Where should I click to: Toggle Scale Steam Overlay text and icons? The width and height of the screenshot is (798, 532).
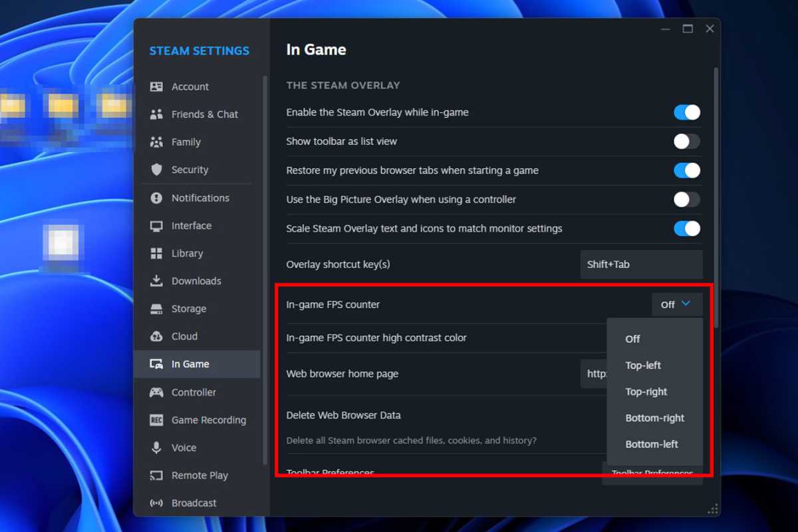(687, 229)
